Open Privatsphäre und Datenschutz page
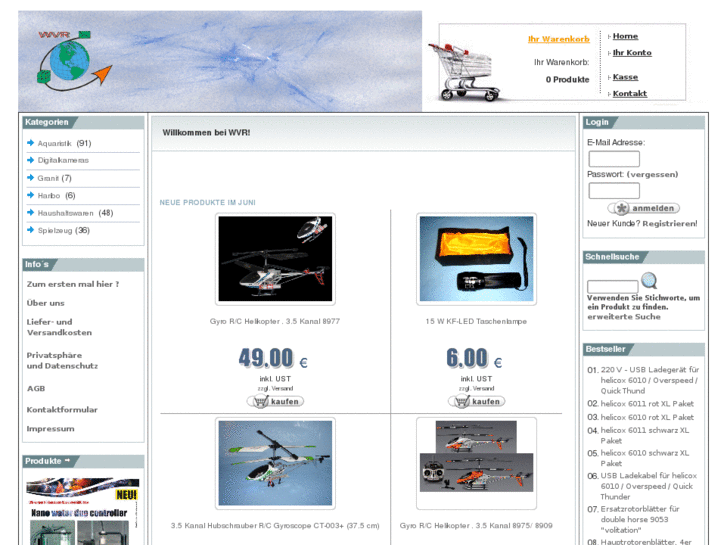 62,360
